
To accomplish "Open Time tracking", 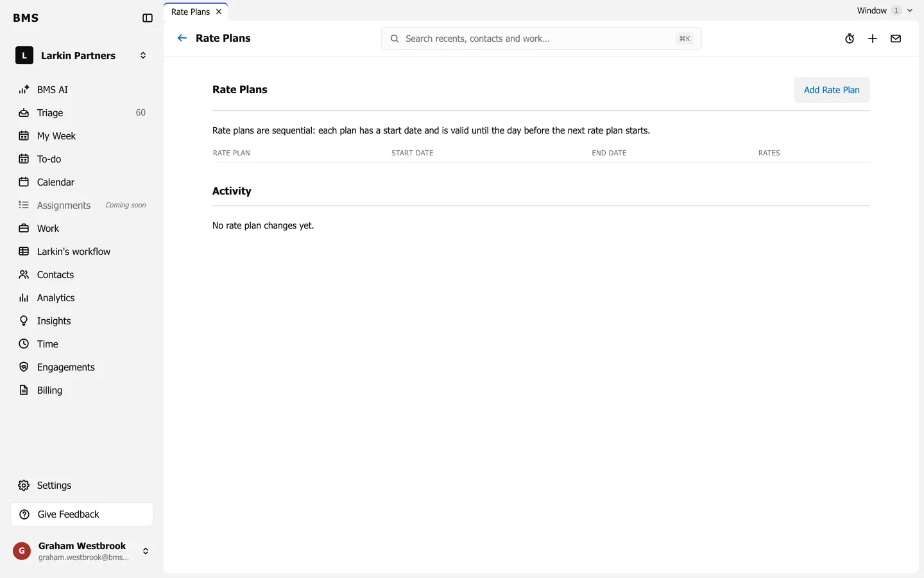I will (x=82, y=344).
